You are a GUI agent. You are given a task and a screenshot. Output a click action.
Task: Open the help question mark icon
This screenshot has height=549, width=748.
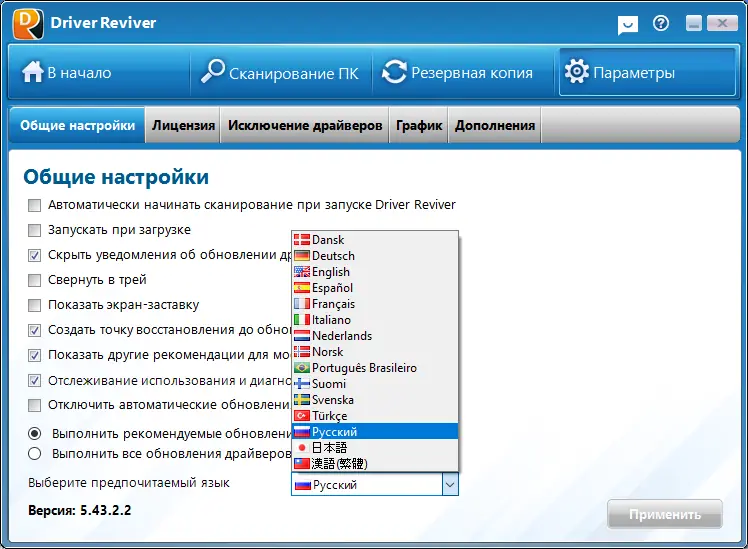click(x=661, y=23)
